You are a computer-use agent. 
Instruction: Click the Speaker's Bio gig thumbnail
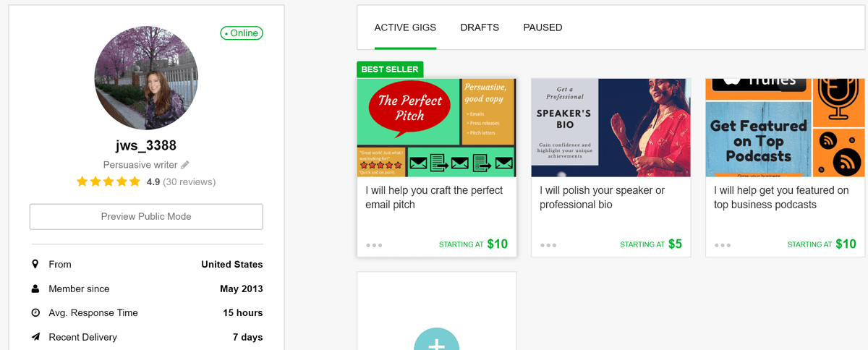pyautogui.click(x=610, y=127)
